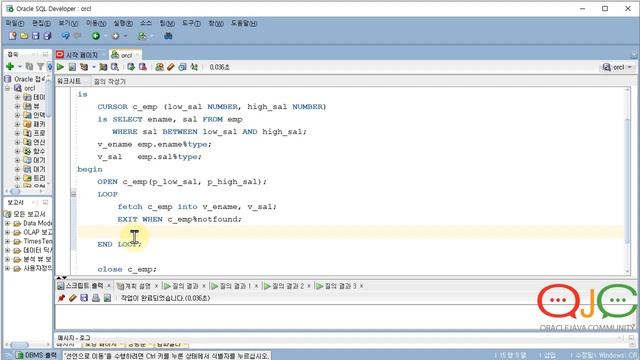Image resolution: width=640 pixels, height=360 pixels.
Task: Click the editor's vertical scrollbar
Action: click(x=627, y=182)
